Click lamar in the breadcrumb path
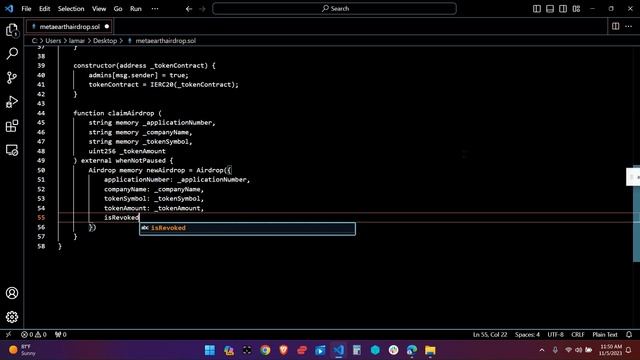 click(77, 41)
